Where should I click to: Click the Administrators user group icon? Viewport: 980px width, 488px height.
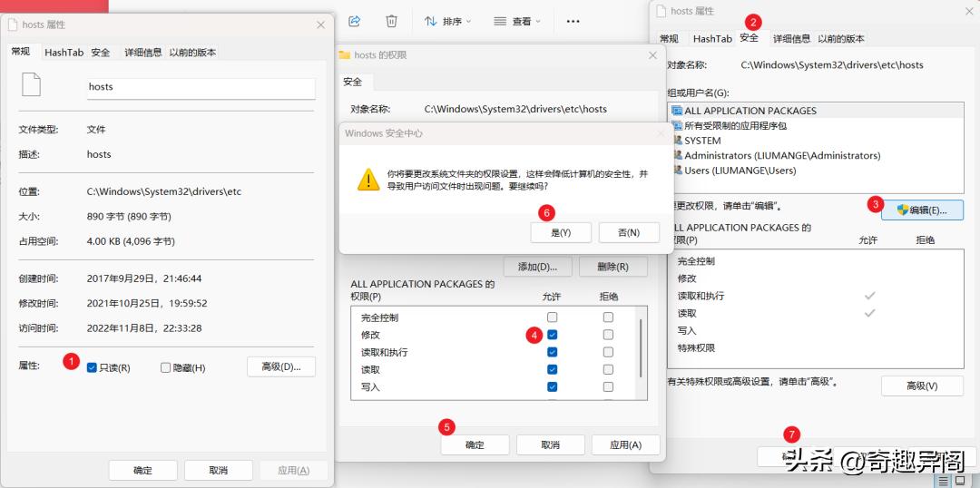[677, 156]
